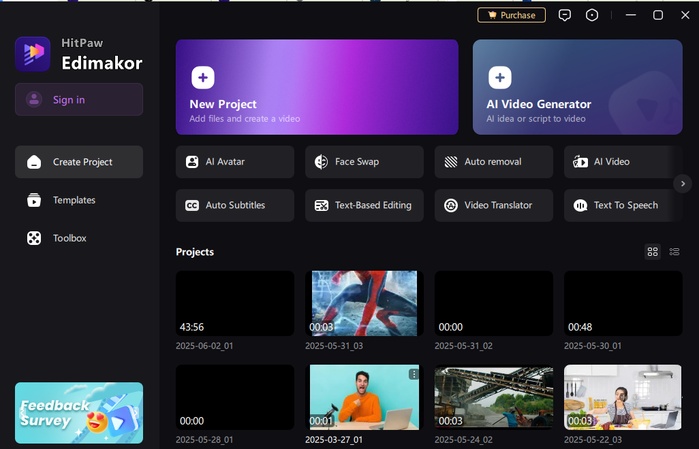The image size is (699, 449).
Task: Start a New Project
Action: pyautogui.click(x=317, y=87)
